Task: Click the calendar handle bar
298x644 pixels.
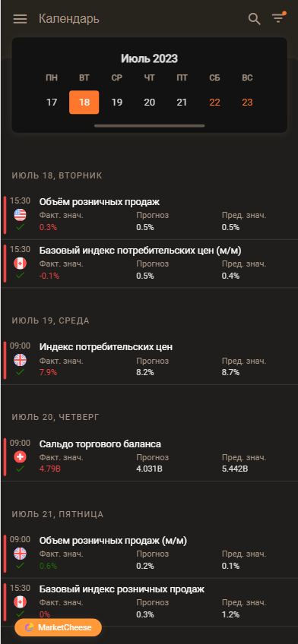Action: 149,126
